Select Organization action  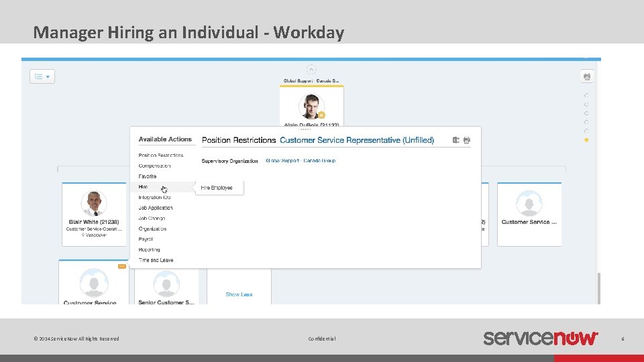[x=152, y=229]
